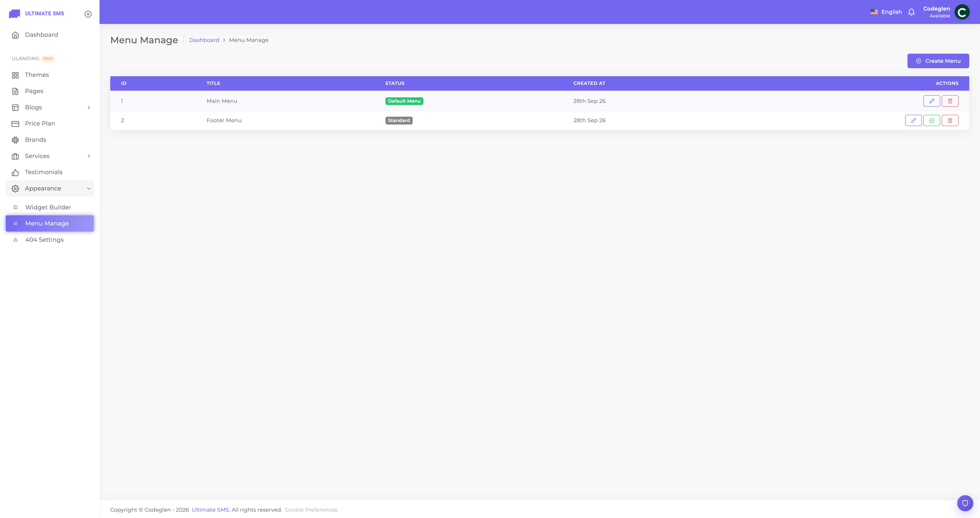Toggle the sidebar collapse circle icon
The image size is (980, 518).
88,14
